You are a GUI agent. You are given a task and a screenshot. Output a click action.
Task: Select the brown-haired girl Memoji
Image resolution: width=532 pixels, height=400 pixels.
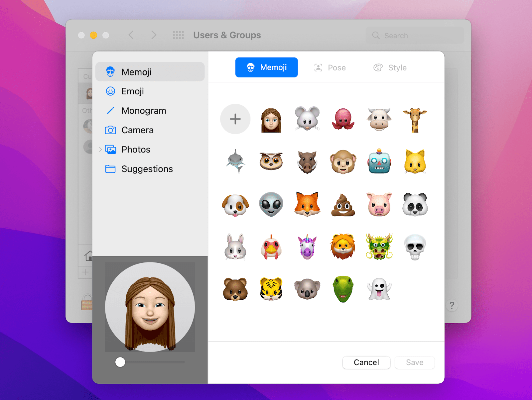tap(271, 120)
